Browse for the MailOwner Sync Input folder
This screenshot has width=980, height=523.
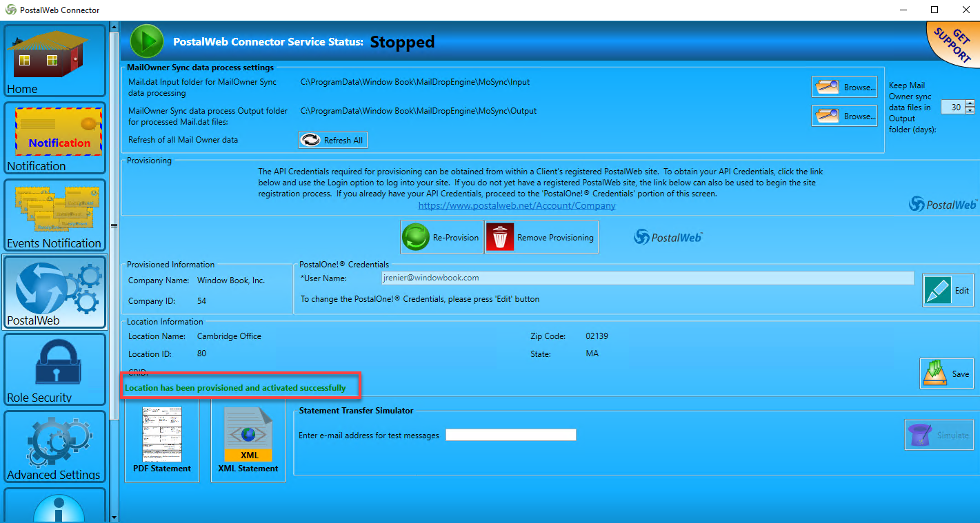pos(845,87)
